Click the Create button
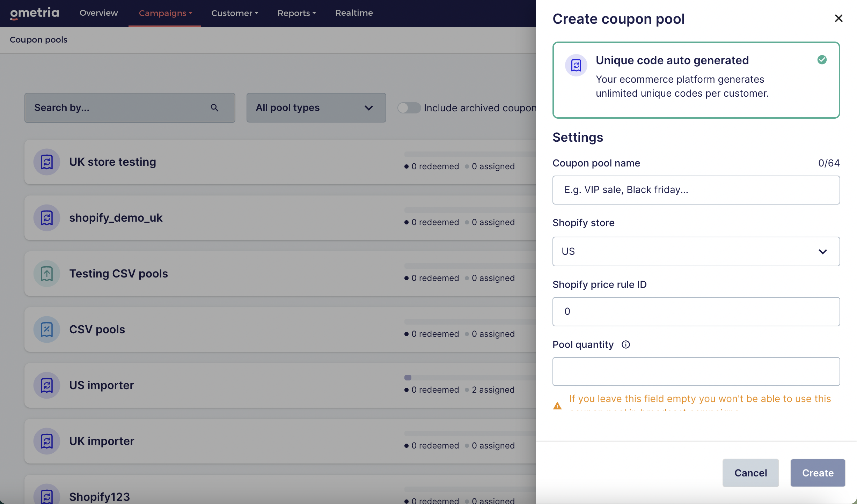 [x=818, y=473]
